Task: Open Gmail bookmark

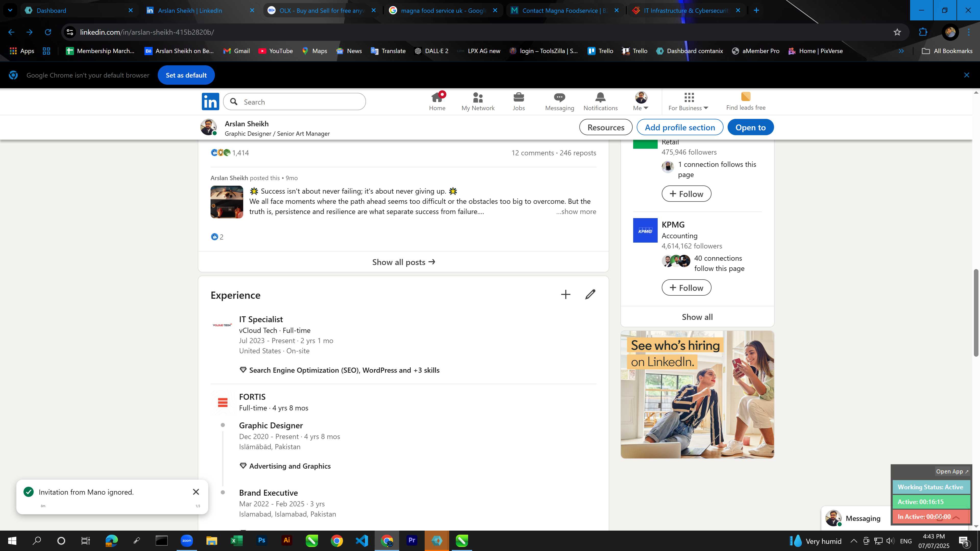Action: pos(236,51)
